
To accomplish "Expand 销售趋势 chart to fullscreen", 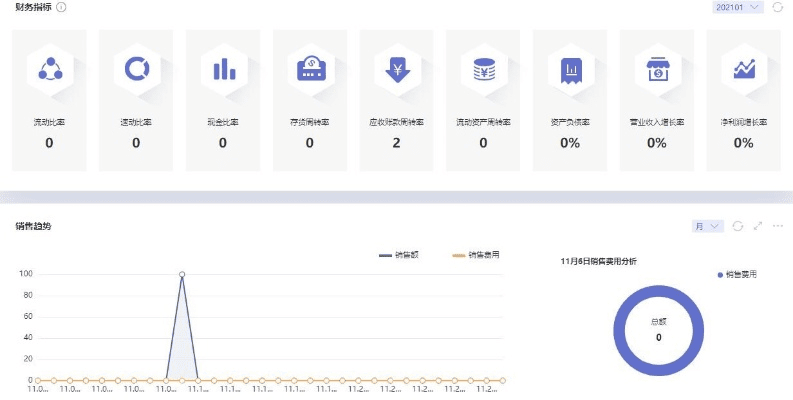I will 758,226.
